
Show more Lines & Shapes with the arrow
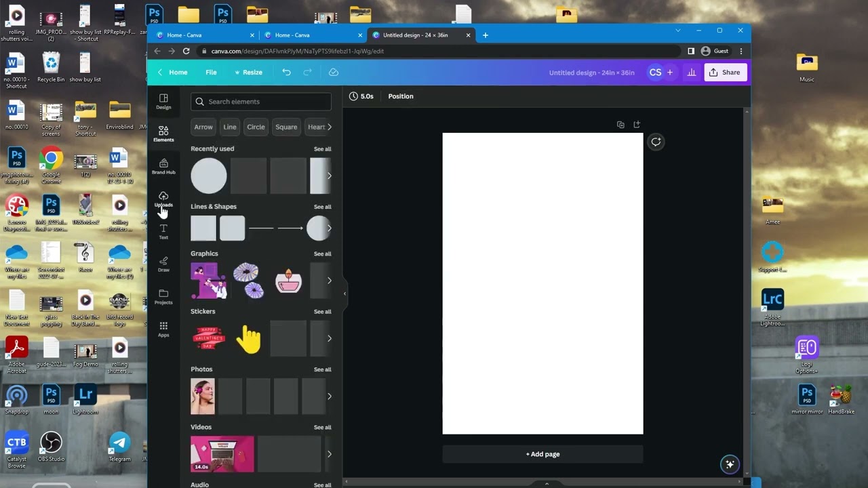[330, 228]
